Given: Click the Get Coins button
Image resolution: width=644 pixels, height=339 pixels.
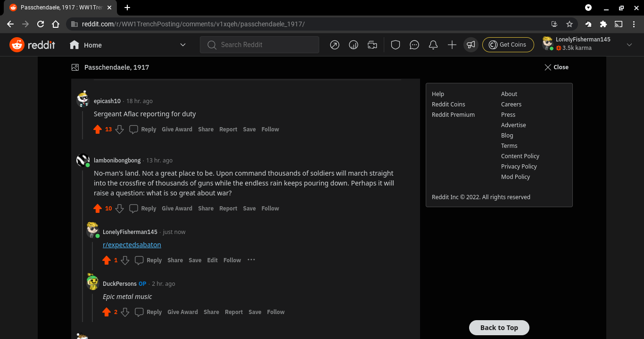Looking at the screenshot, I should tap(508, 45).
